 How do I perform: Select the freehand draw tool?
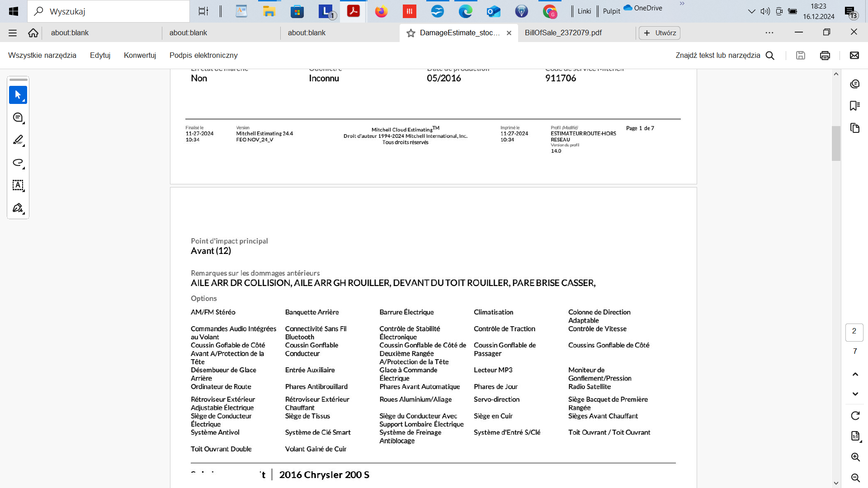(x=18, y=163)
